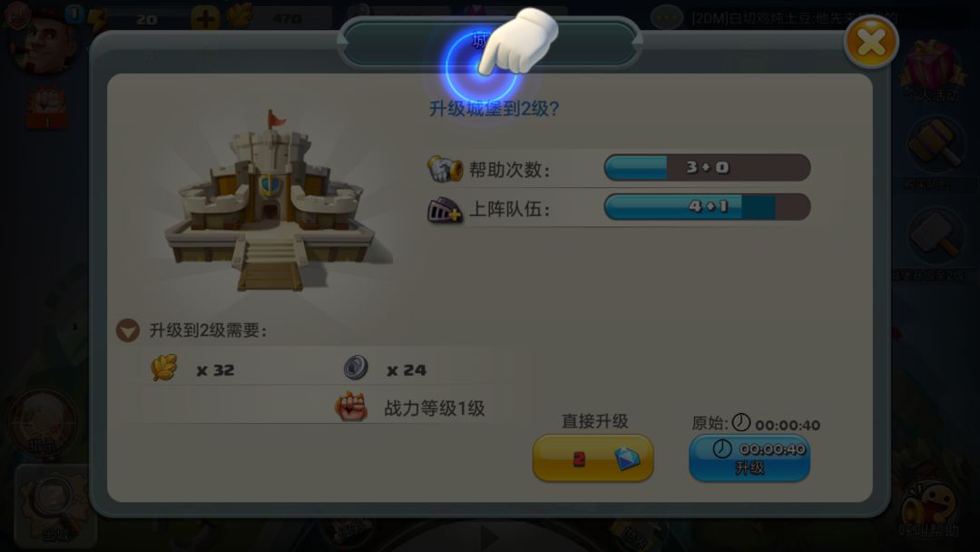Collapse the 升级到2级需要 requirements arrow
The height and width of the screenshot is (552, 980).
[128, 330]
